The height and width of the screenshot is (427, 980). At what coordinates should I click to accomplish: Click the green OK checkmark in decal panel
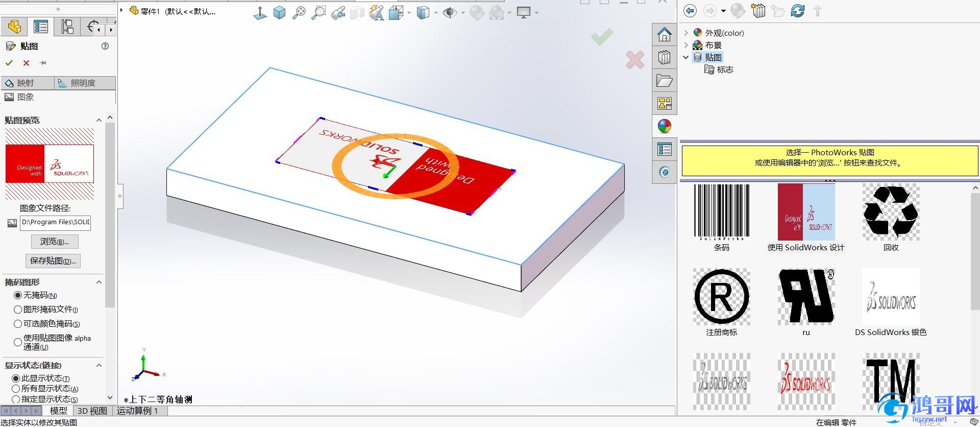9,63
